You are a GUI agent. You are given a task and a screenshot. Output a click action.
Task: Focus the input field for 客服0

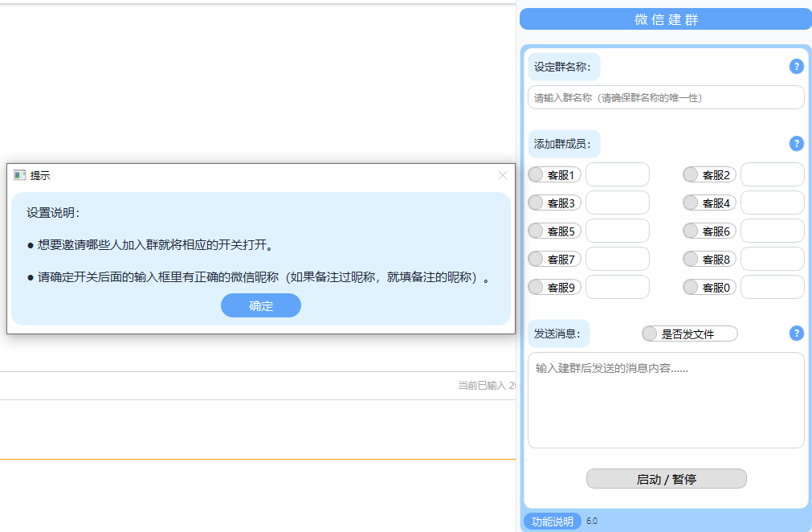(x=772, y=286)
